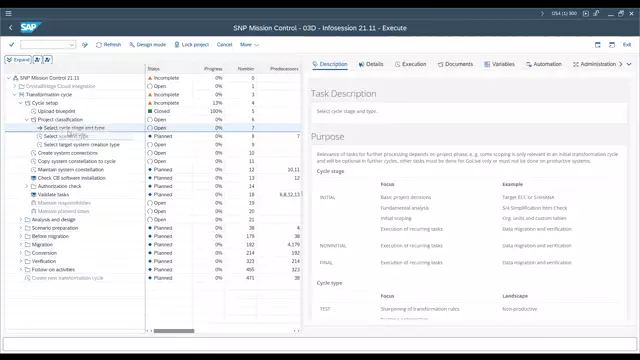
Task: Click the horizontal scrollbar thumb under the task table
Action: point(174,331)
